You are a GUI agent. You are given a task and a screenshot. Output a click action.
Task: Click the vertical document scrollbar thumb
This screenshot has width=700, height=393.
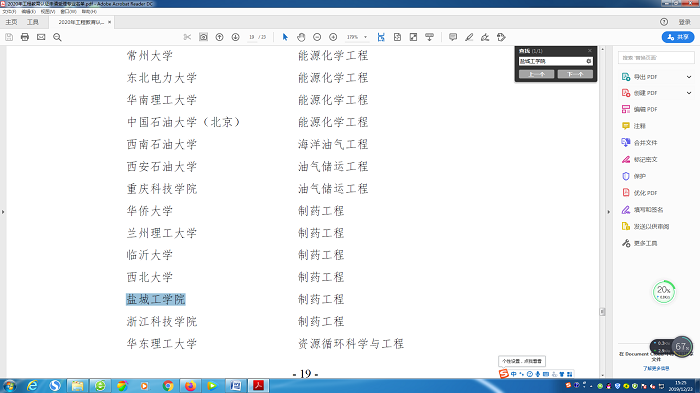[x=602, y=312]
